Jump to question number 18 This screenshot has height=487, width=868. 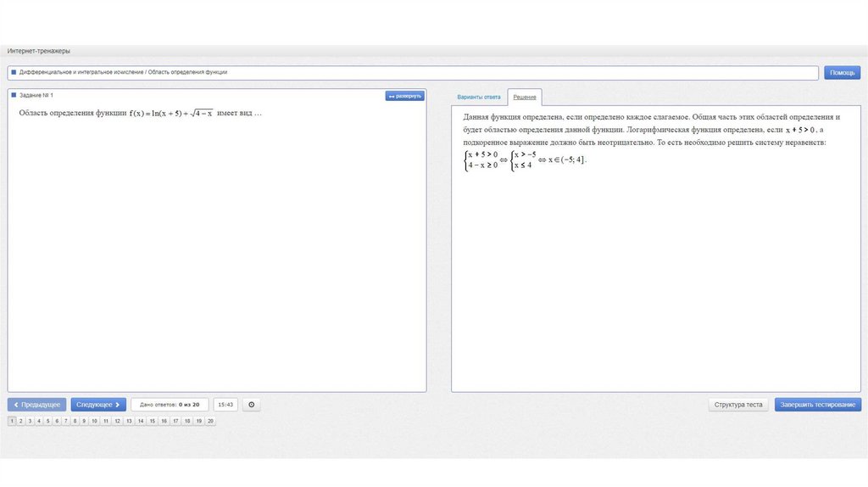click(187, 421)
